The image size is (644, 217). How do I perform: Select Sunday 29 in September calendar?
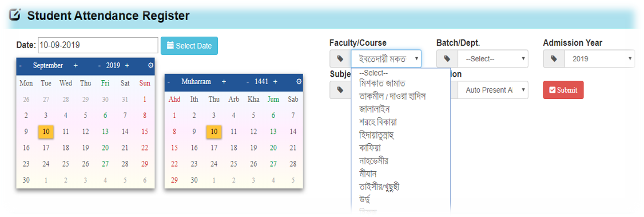tap(145, 164)
